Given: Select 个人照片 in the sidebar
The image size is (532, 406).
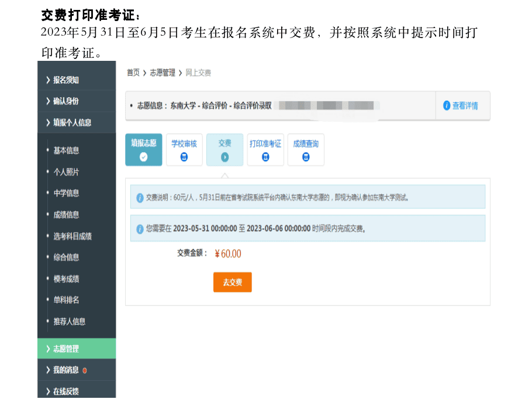Looking at the screenshot, I should pos(66,172).
